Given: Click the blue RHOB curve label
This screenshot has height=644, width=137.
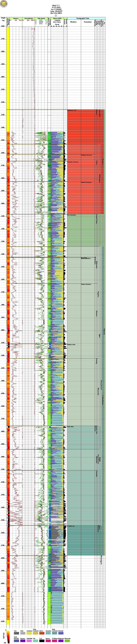Looking at the screenshot, I should tap(41, 22).
